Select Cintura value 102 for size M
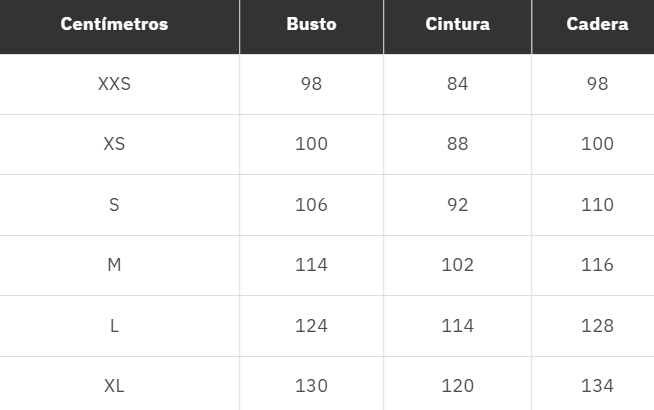654x410 pixels. (x=457, y=265)
